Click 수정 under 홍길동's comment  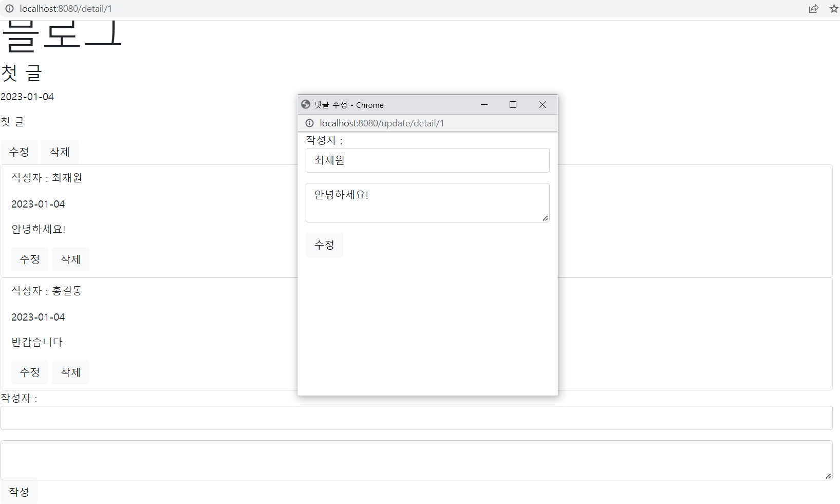click(x=29, y=372)
